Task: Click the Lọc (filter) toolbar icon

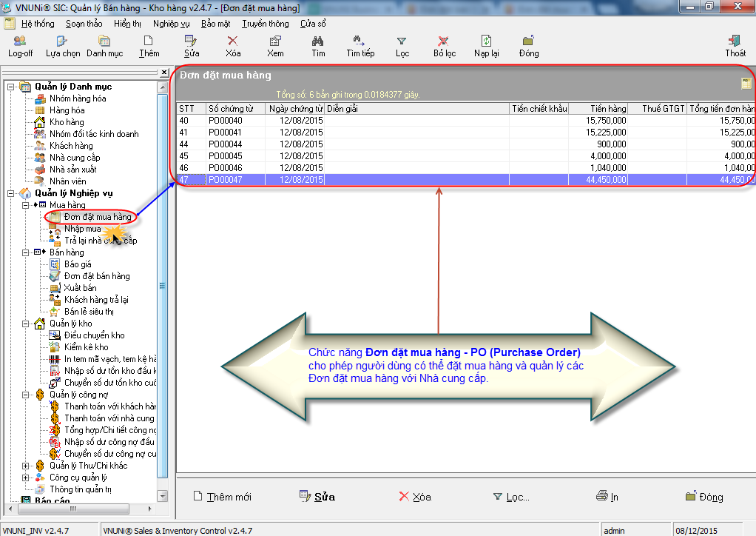Action: (x=402, y=41)
